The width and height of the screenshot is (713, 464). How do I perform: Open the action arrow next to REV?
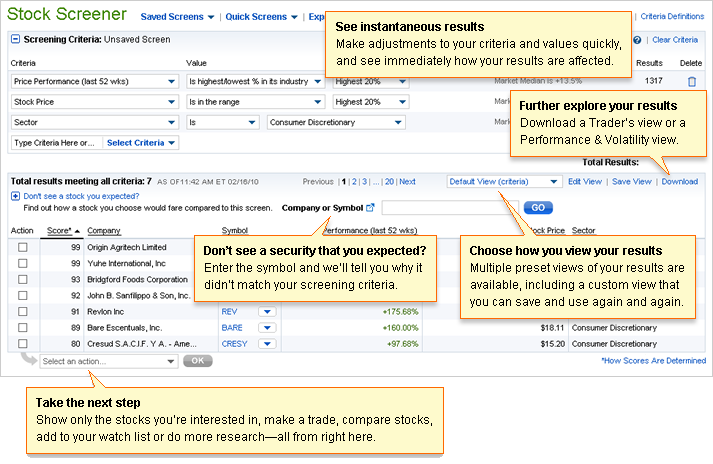266,312
